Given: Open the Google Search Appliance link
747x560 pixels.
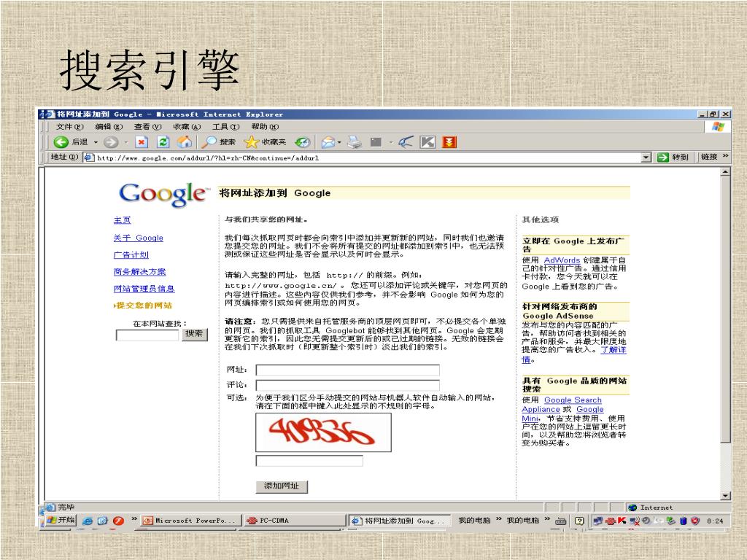Looking at the screenshot, I should coord(573,400).
